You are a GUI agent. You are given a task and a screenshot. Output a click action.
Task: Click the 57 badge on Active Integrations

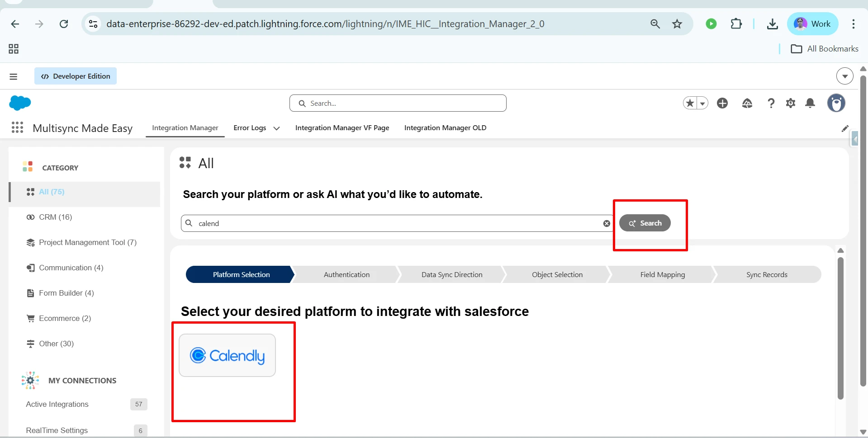coord(139,404)
